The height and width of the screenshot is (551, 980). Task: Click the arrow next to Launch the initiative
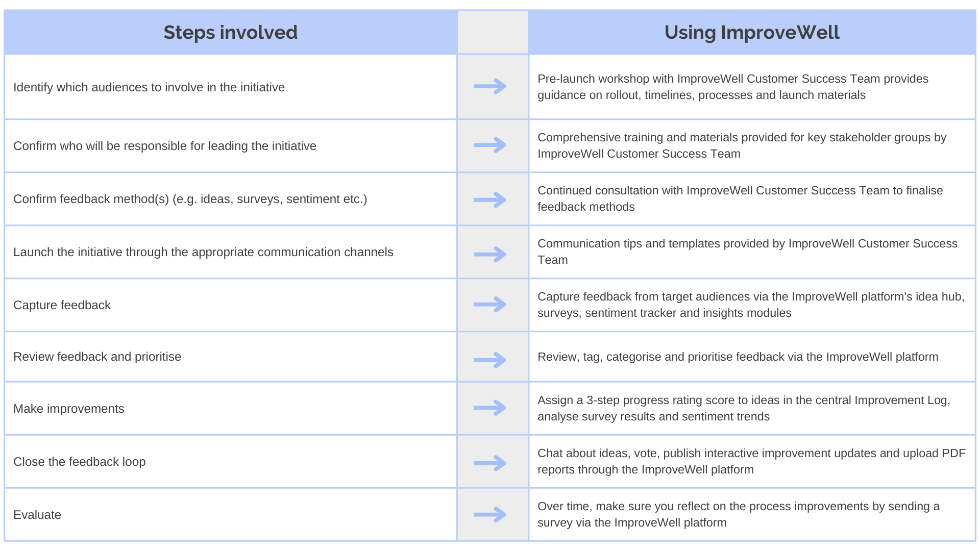pos(490,254)
